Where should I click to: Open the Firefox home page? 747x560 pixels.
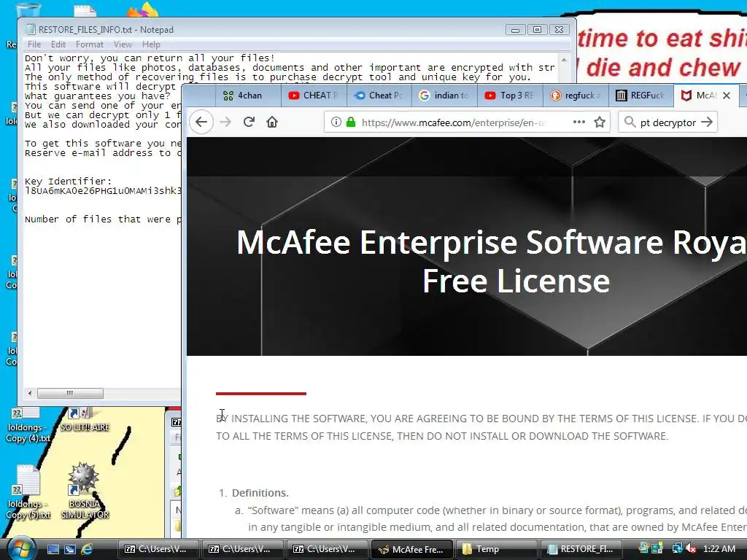coord(272,122)
